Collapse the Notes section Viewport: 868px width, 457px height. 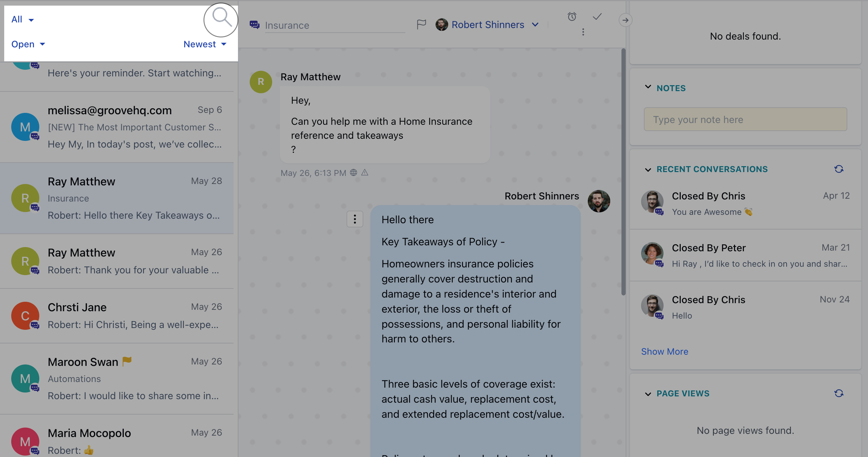648,87
